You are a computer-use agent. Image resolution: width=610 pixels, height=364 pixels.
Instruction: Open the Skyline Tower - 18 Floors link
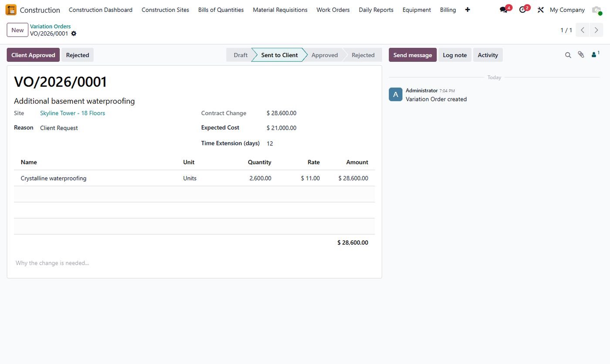(72, 113)
